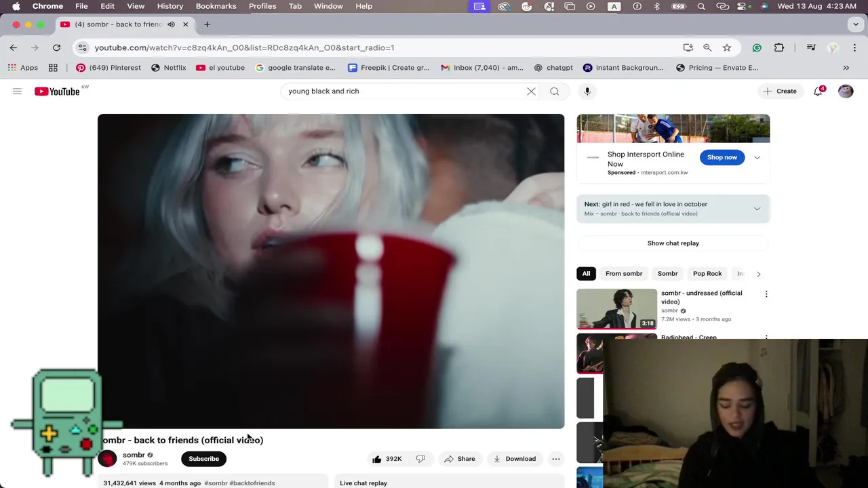Dislike the sombr video
The image size is (868, 488).
click(420, 459)
